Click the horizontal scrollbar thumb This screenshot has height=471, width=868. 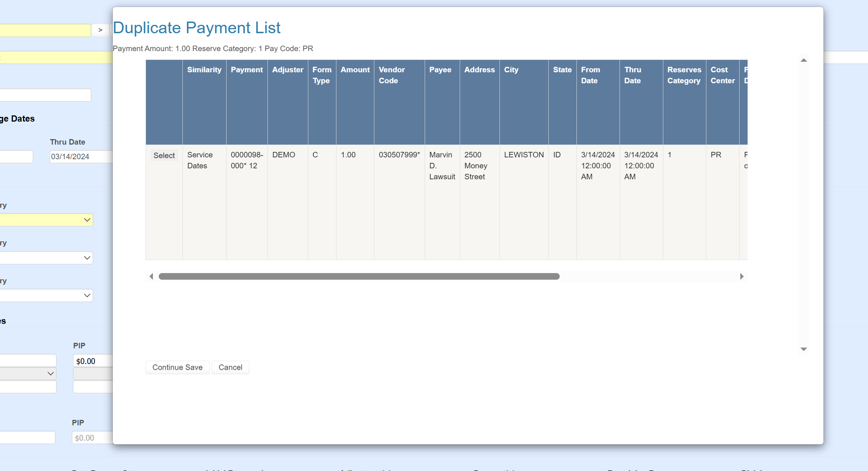pyautogui.click(x=359, y=276)
